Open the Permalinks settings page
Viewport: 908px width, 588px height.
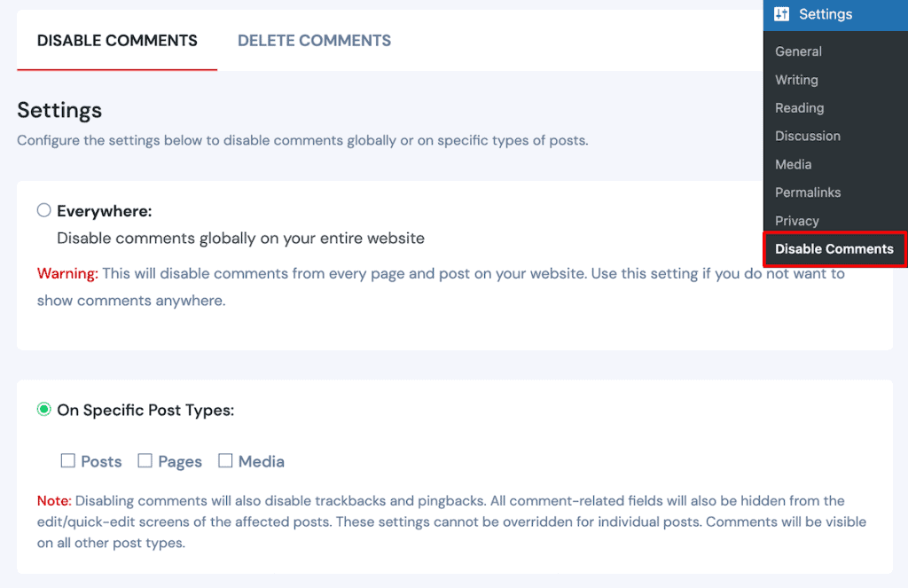[x=808, y=192]
